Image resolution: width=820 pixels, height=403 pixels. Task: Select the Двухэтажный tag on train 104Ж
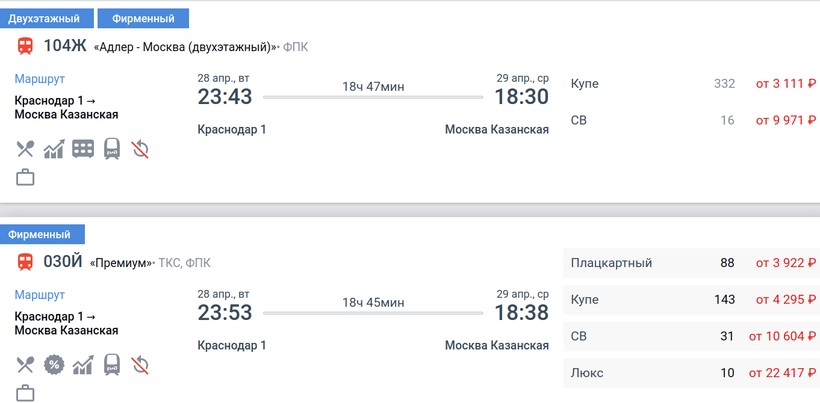(x=47, y=19)
